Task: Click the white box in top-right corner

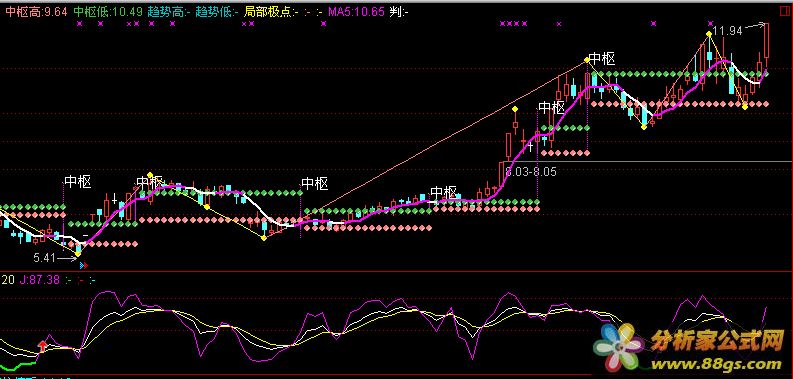Action: click(x=785, y=11)
